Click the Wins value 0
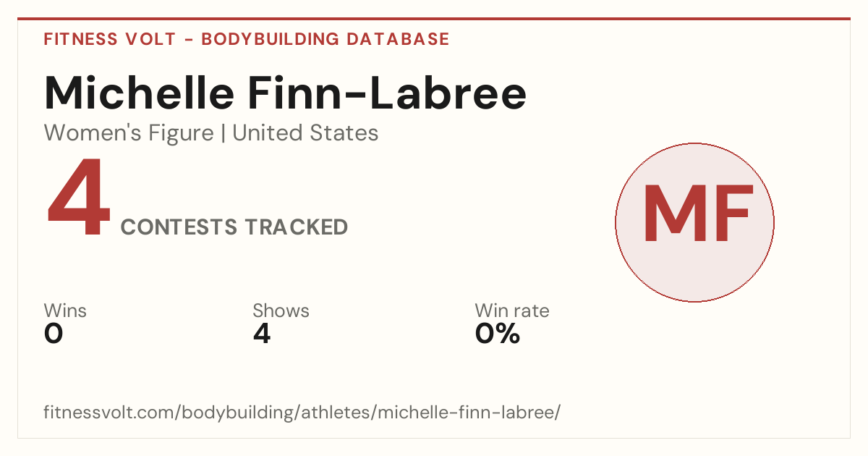Image resolution: width=868 pixels, height=456 pixels. 54,334
